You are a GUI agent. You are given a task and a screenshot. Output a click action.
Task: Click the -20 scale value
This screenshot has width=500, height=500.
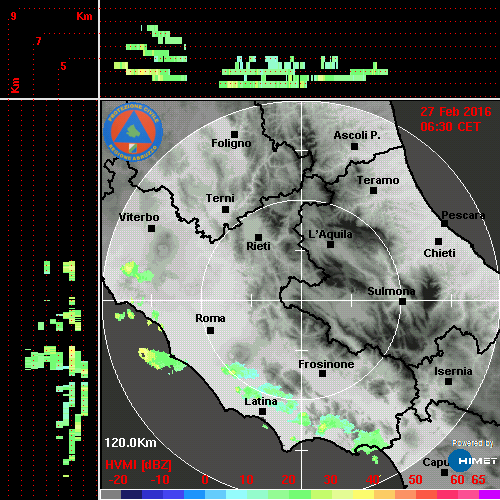[x=118, y=480]
